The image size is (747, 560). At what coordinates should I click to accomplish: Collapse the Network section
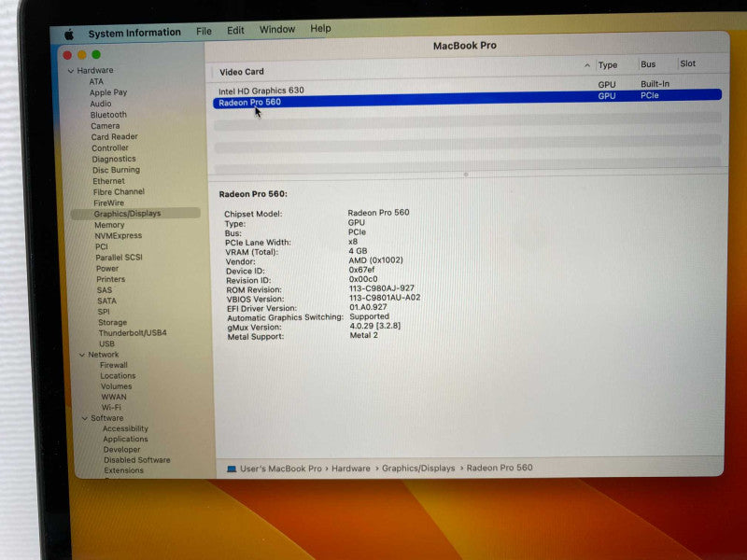pos(82,355)
